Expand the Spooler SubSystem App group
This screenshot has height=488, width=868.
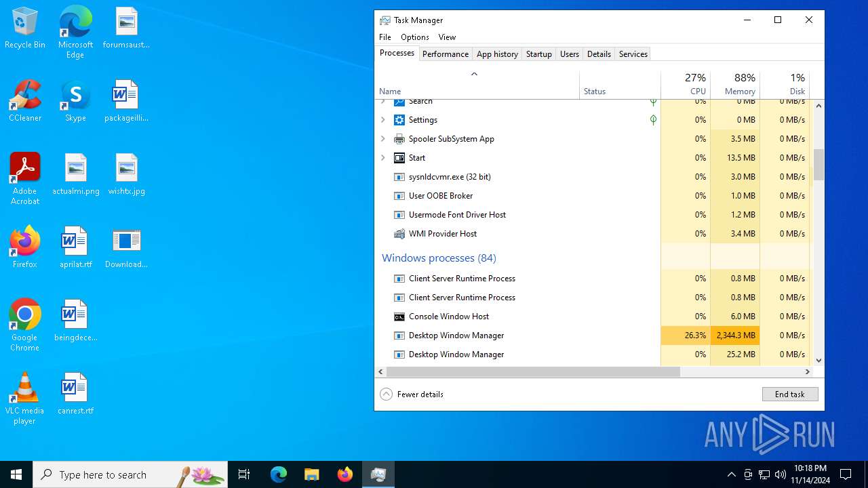[382, 139]
